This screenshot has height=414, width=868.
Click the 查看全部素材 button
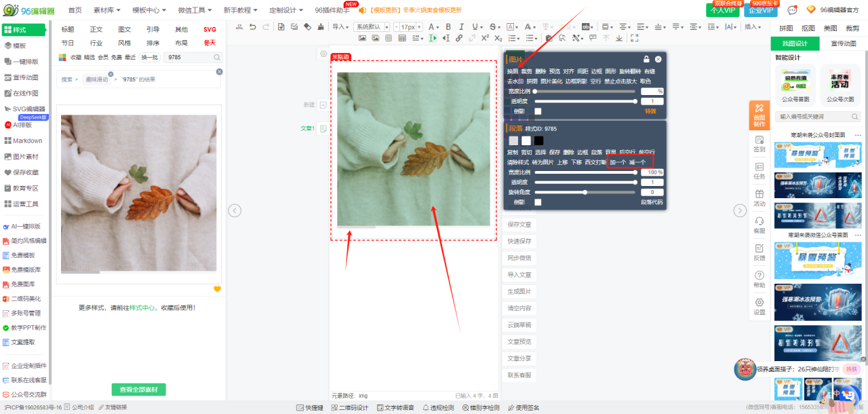coord(138,390)
